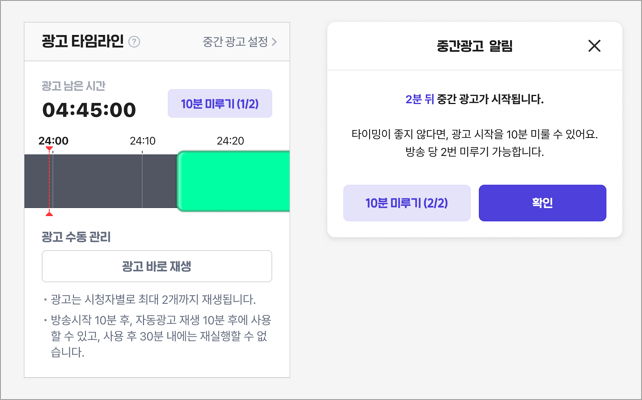The image size is (642, 400).
Task: Click the red playhead triangle above the timeline
Action: click(50, 150)
